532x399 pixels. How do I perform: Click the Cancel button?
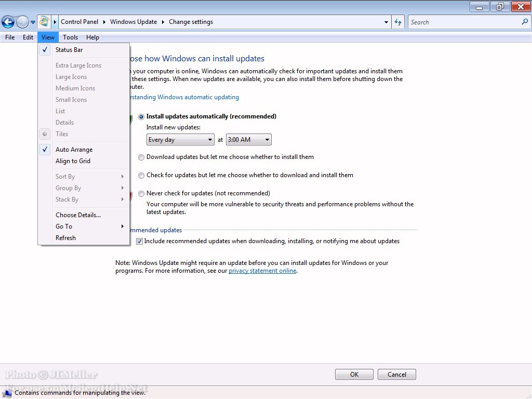pyautogui.click(x=396, y=374)
